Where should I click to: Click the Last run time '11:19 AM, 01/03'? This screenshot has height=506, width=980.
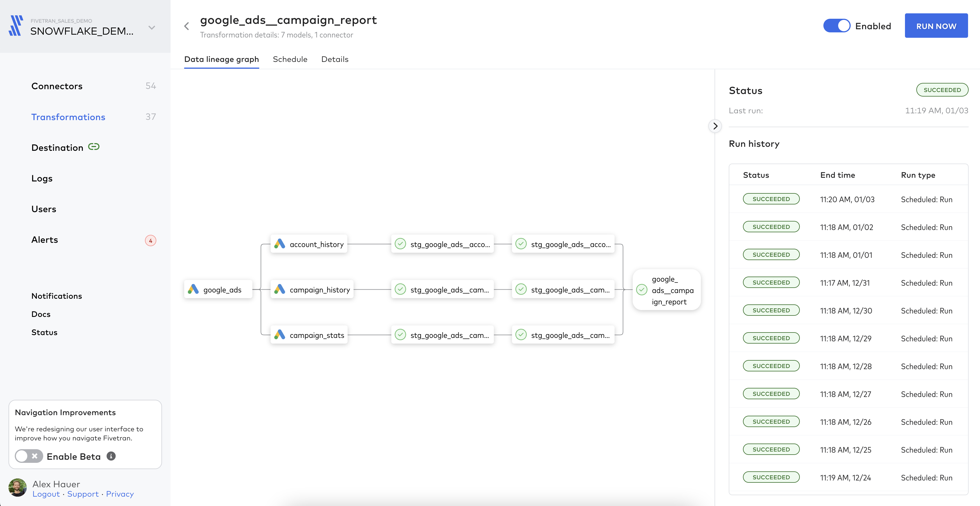(x=936, y=111)
